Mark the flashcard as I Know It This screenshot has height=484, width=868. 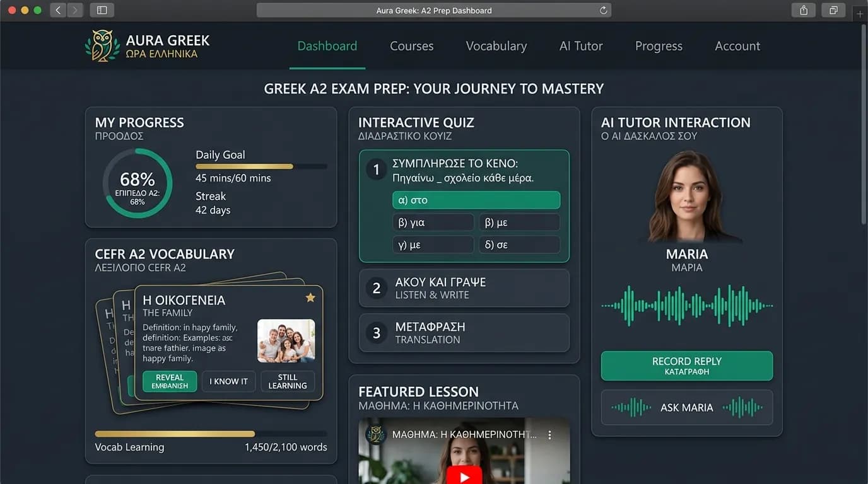pyautogui.click(x=229, y=381)
